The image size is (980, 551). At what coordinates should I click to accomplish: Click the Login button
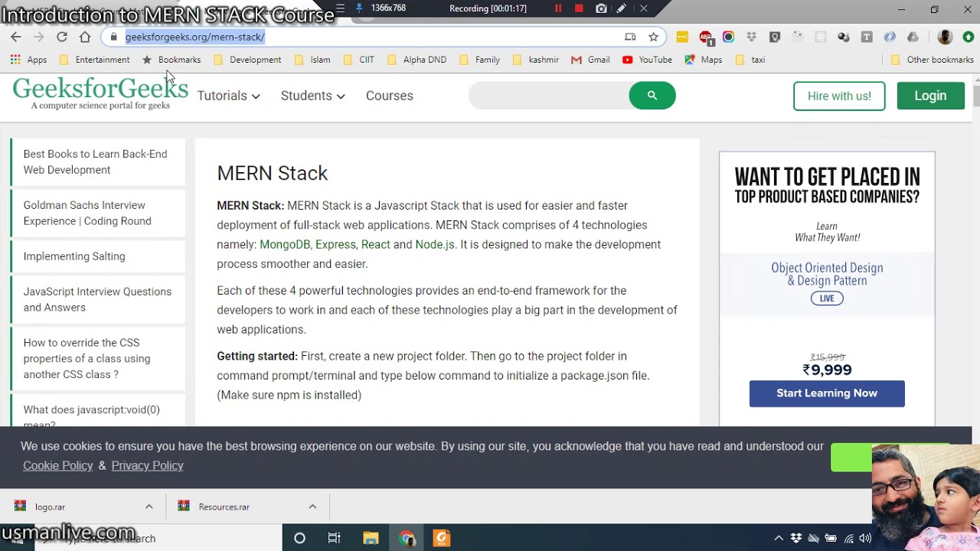pyautogui.click(x=930, y=96)
